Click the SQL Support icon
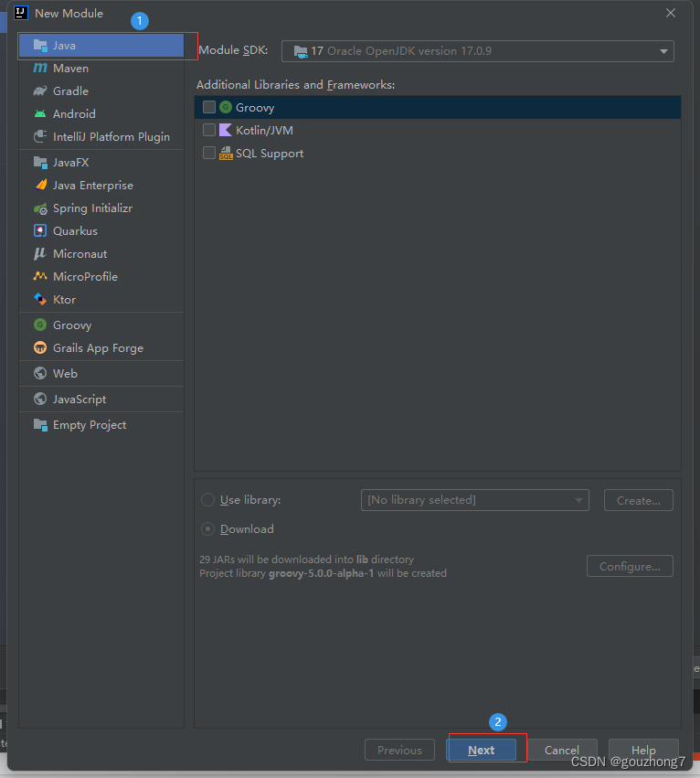Image resolution: width=700 pixels, height=778 pixels. pyautogui.click(x=226, y=154)
